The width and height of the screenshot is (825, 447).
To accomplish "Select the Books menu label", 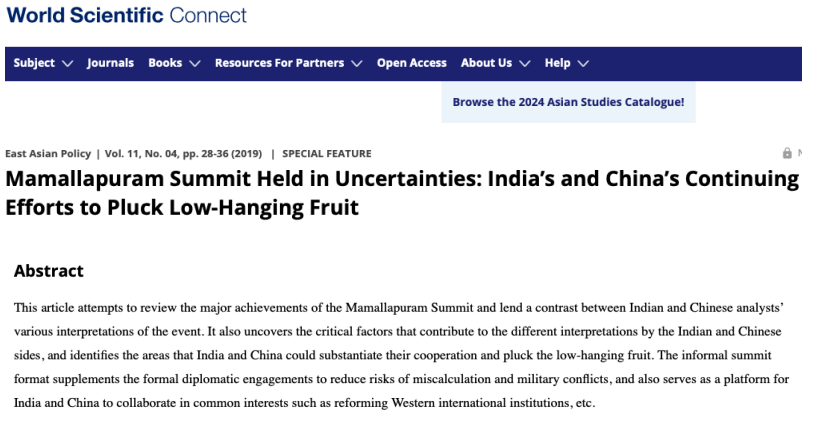I will pos(165,63).
